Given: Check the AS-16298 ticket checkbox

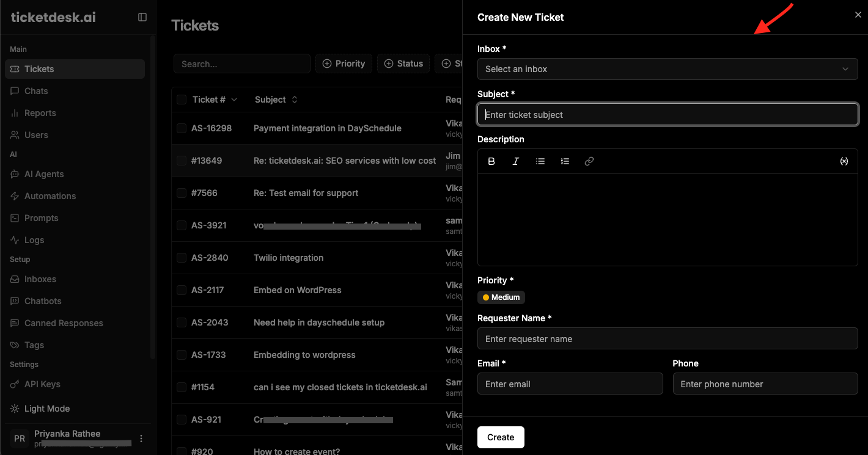Looking at the screenshot, I should tap(182, 128).
